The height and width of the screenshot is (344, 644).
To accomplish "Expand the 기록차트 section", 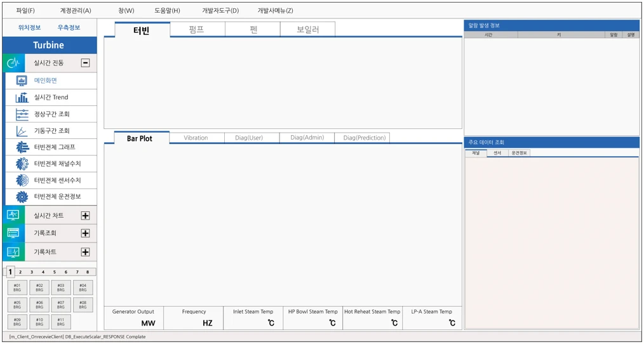I will click(86, 252).
